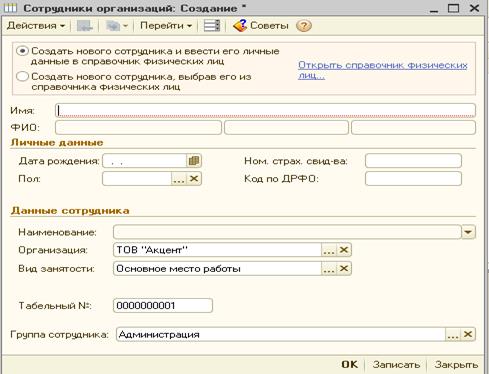
Task: Click the orange help question mark icon
Action: (304, 26)
